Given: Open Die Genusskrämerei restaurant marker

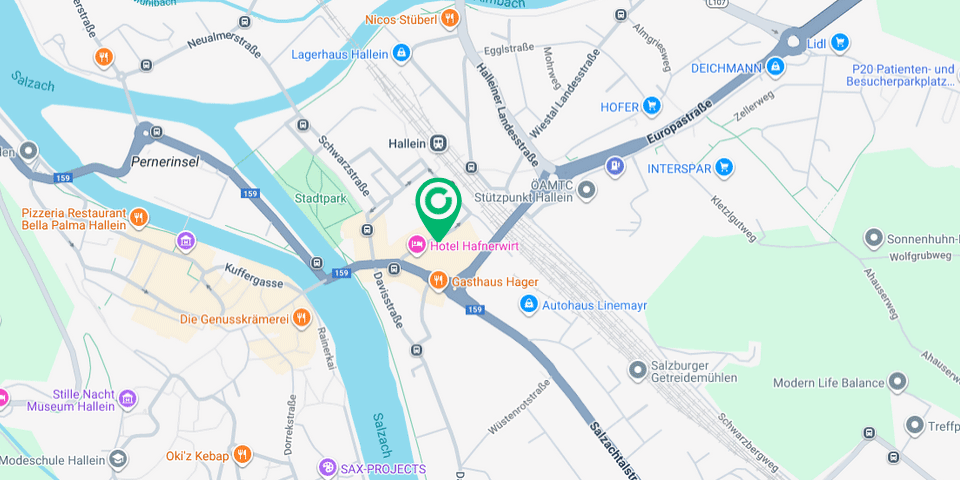Looking at the screenshot, I should pos(301,317).
